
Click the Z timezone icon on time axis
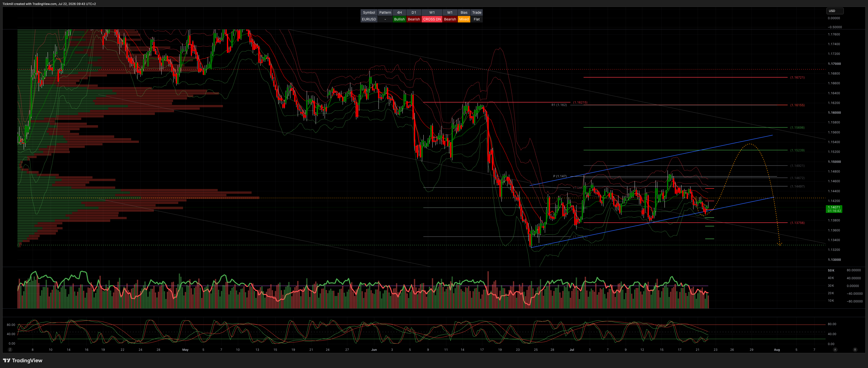[10, 350]
